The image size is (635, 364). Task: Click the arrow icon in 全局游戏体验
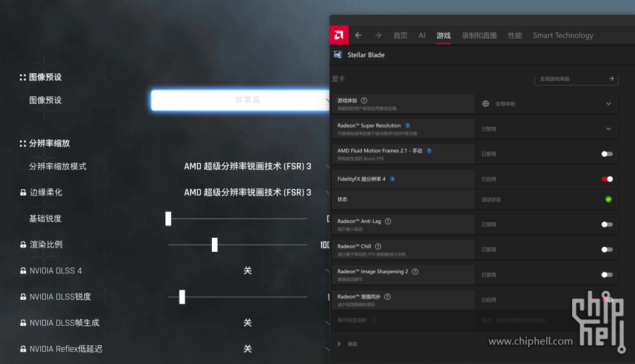[612, 78]
